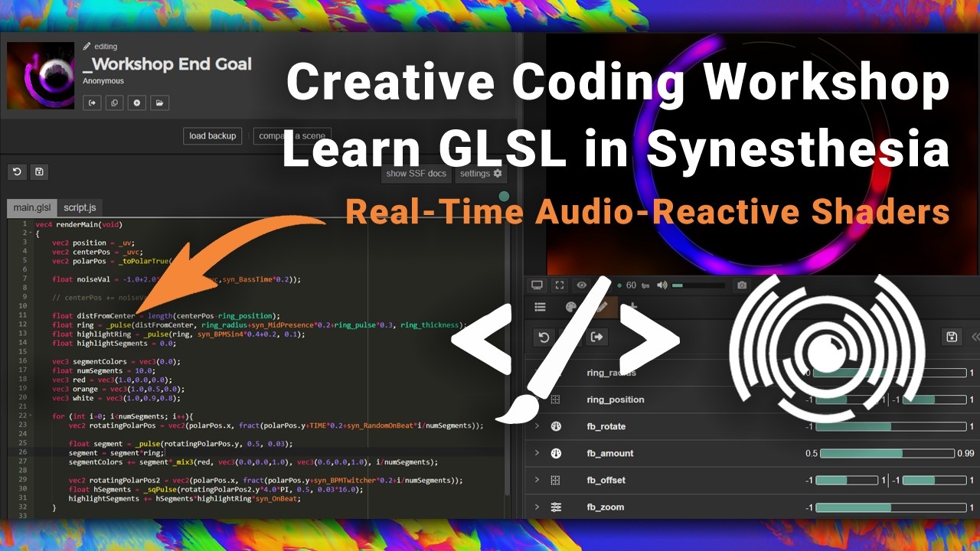Click the export scene icon under Anonymous
Screen dimensions: 980x551
[93, 103]
